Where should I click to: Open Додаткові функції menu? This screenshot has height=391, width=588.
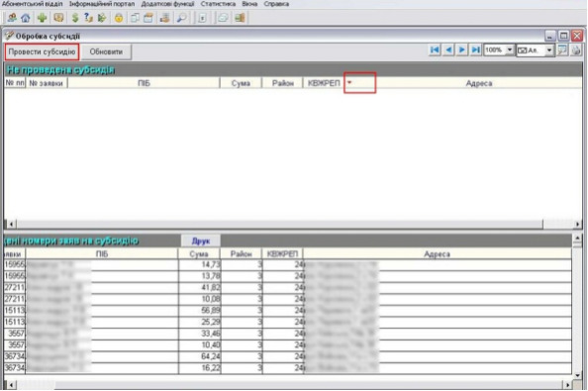(167, 4)
